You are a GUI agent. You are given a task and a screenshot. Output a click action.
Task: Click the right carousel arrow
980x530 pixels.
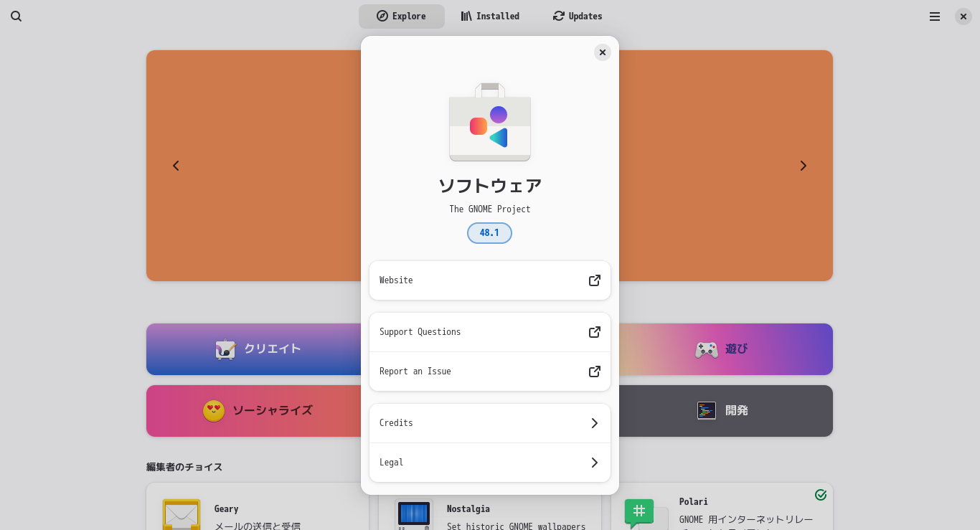(x=803, y=166)
